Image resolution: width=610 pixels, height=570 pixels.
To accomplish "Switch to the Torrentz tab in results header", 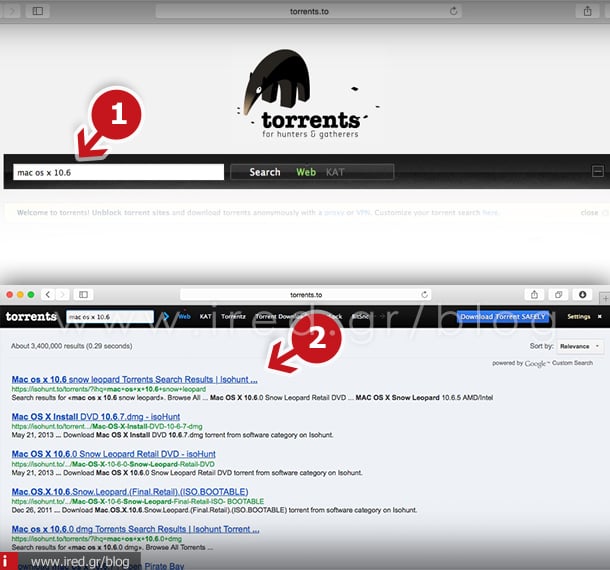I will coord(233,316).
